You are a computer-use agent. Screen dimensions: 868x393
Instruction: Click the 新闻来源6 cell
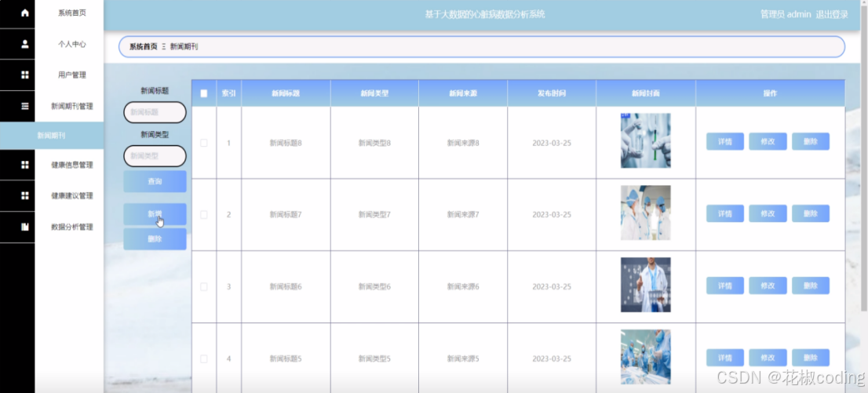(463, 287)
